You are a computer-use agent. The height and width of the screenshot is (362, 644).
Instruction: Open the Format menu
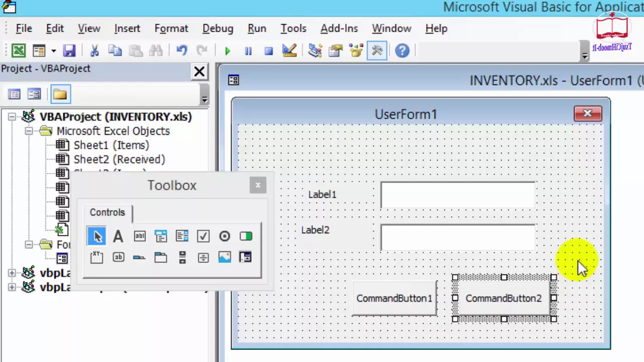pos(171,29)
